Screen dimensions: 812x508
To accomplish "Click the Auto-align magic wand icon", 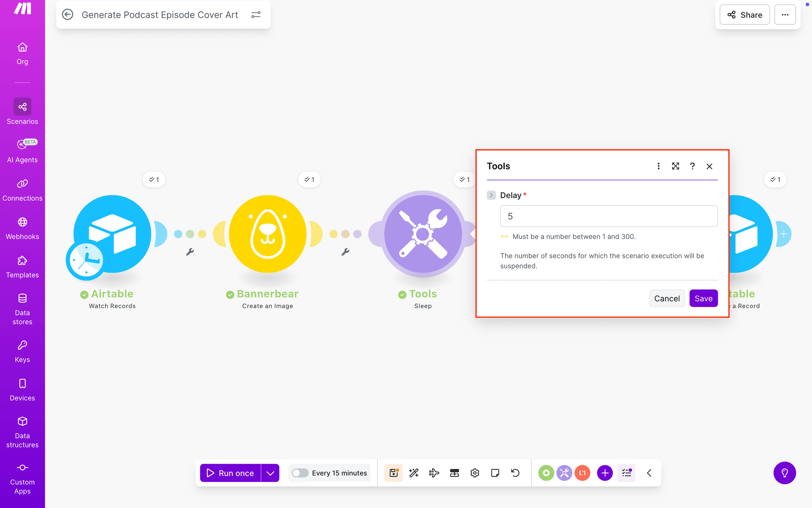I will [414, 473].
